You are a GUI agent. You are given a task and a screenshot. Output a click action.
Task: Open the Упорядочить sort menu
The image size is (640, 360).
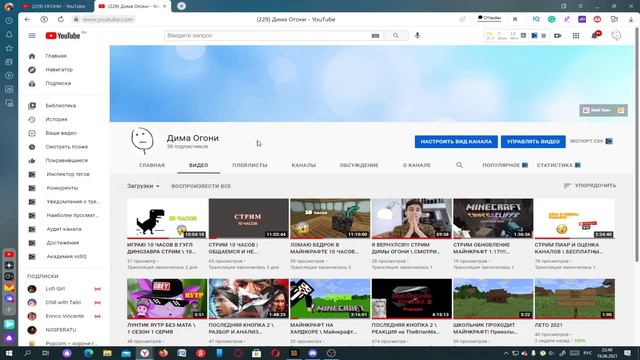[590, 185]
